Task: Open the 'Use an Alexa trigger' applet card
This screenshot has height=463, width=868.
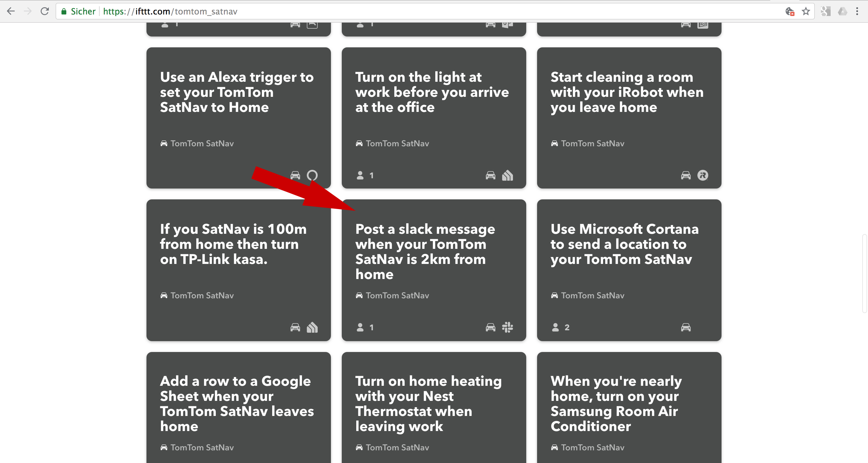Action: [237, 92]
